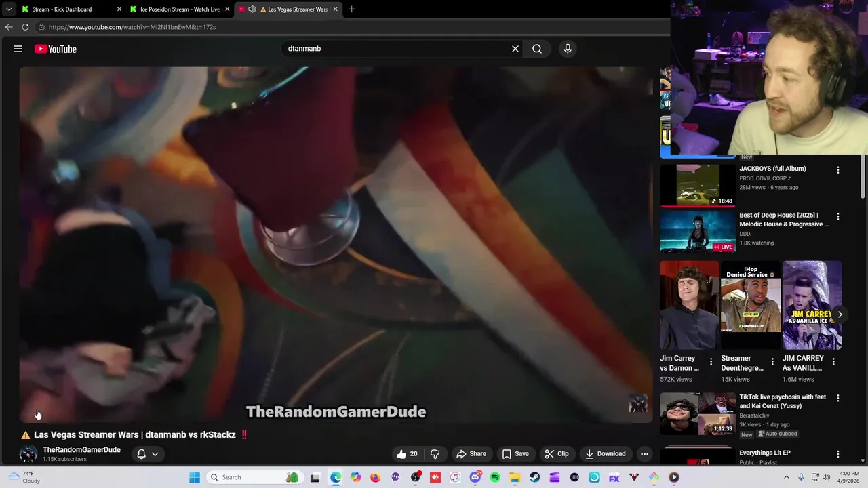Open options for JIM CARREY As VANILL short

pos(833,362)
